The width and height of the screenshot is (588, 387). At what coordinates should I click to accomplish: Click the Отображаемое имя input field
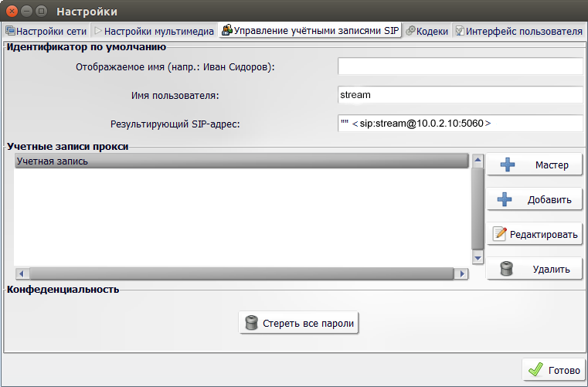(x=460, y=66)
